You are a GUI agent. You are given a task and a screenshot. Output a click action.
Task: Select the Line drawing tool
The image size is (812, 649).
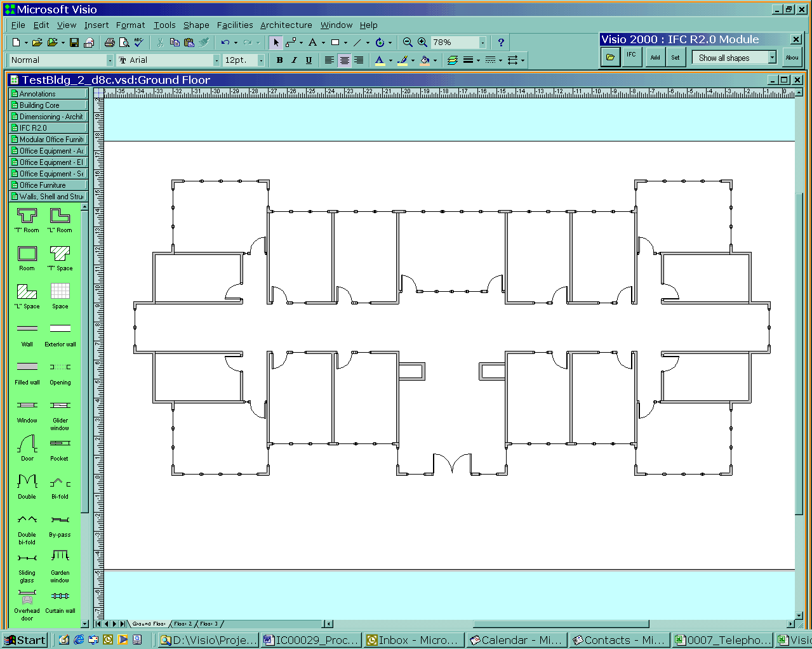357,43
